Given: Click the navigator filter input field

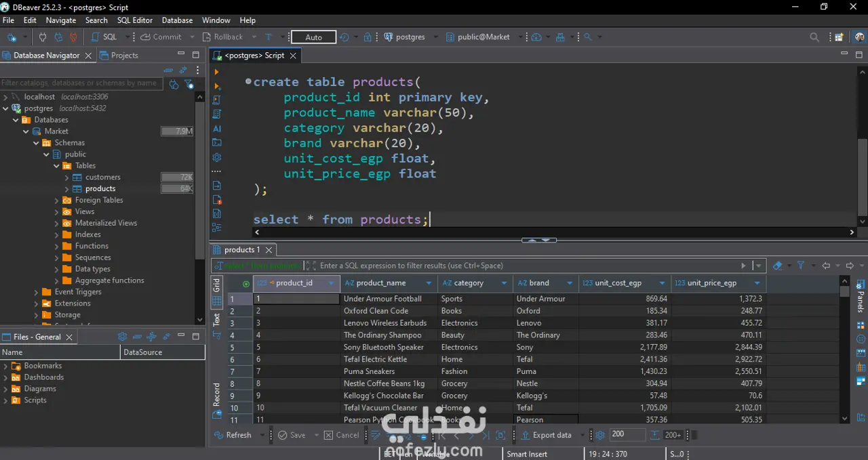Looking at the screenshot, I should (x=80, y=83).
